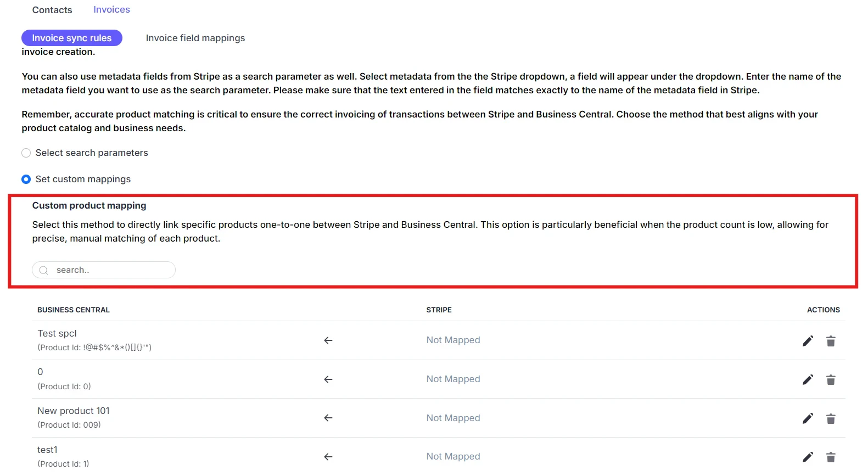The width and height of the screenshot is (868, 476).
Task: Click the arrow icon in test1 row
Action: (328, 457)
